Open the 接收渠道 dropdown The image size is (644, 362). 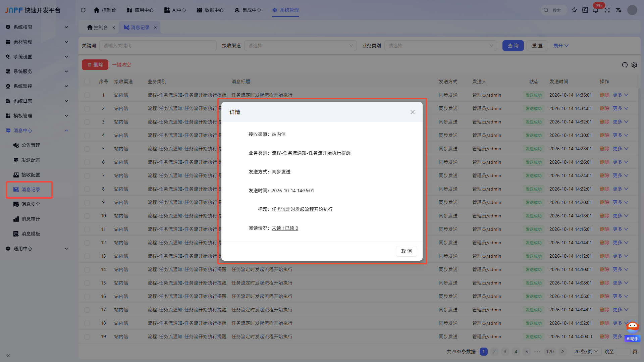point(301,46)
